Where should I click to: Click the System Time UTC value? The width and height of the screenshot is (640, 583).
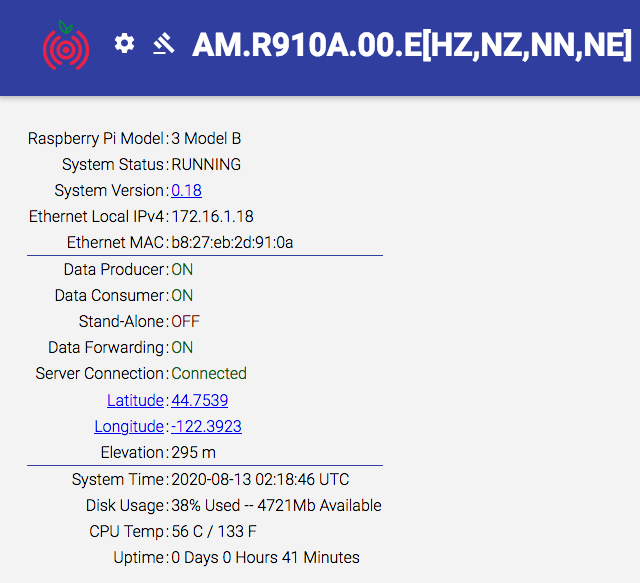pos(260,479)
